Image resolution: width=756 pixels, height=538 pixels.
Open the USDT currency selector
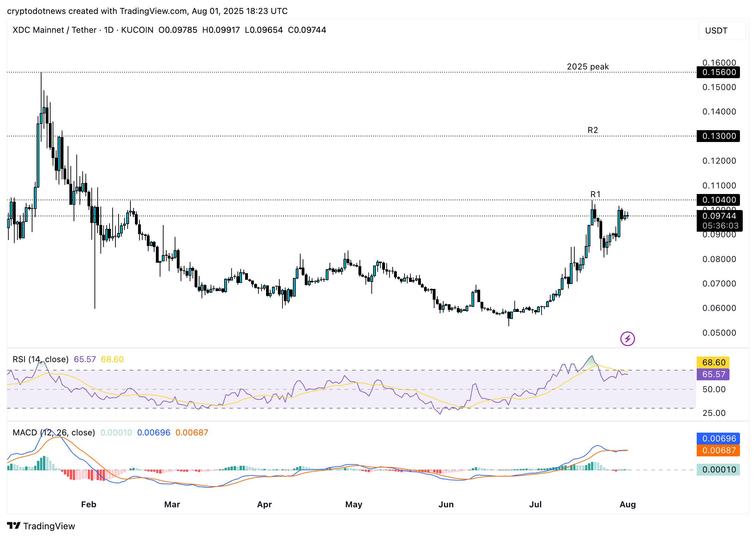pyautogui.click(x=722, y=31)
